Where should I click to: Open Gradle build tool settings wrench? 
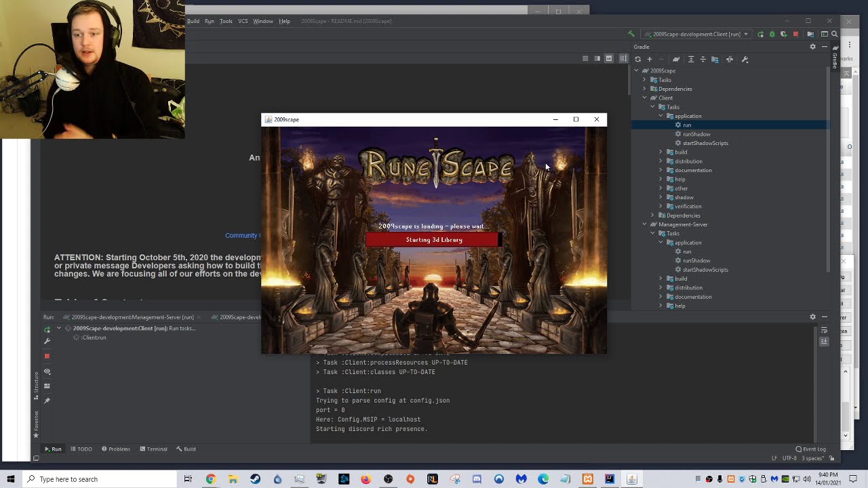coord(745,60)
